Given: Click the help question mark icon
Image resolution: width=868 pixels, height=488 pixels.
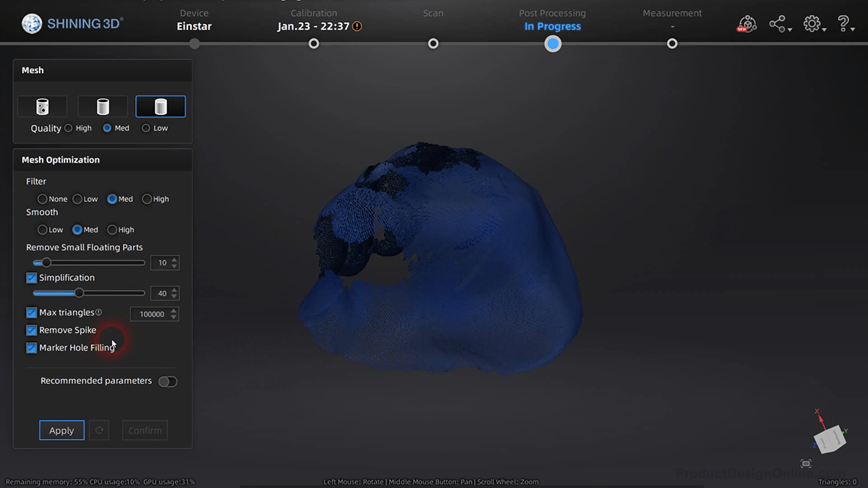Looking at the screenshot, I should 844,23.
